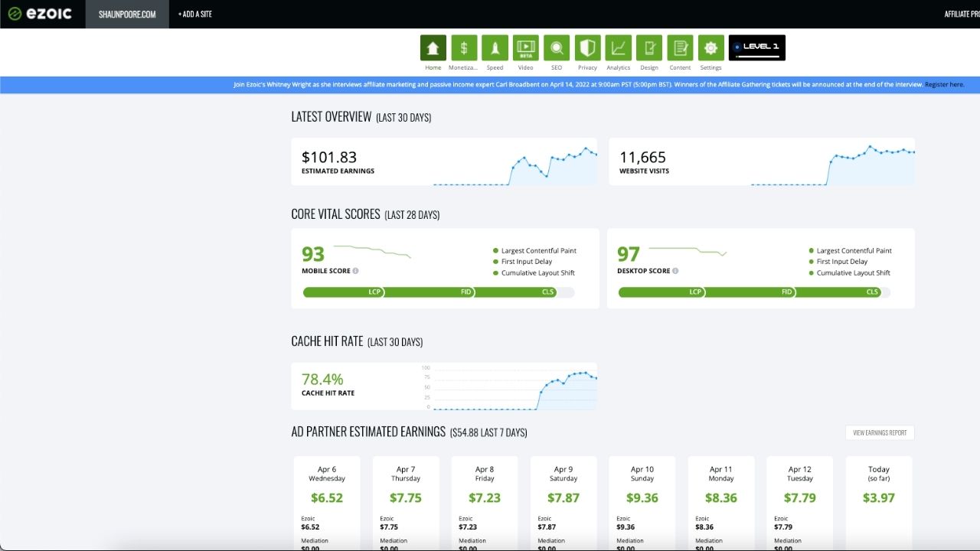The image size is (980, 551).
Task: Open the SEO magnifier icon
Action: click(x=557, y=48)
